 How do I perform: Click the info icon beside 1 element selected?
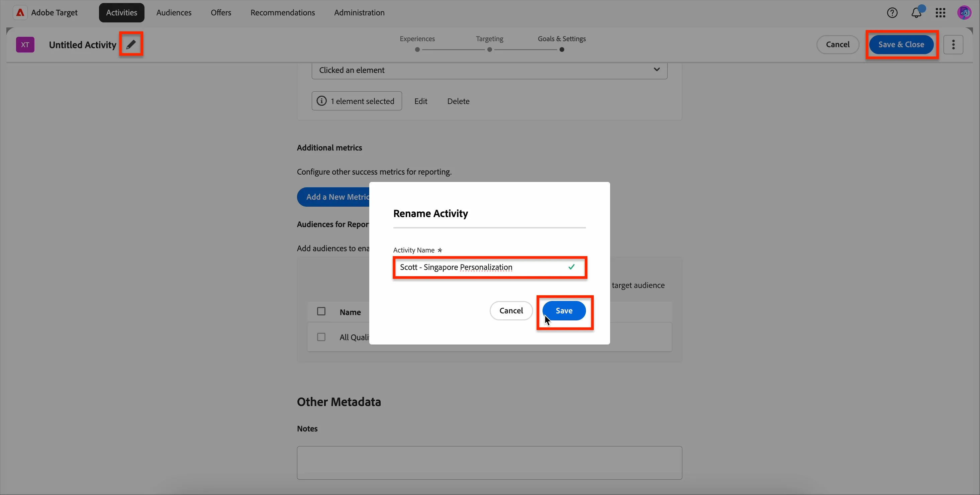[321, 101]
